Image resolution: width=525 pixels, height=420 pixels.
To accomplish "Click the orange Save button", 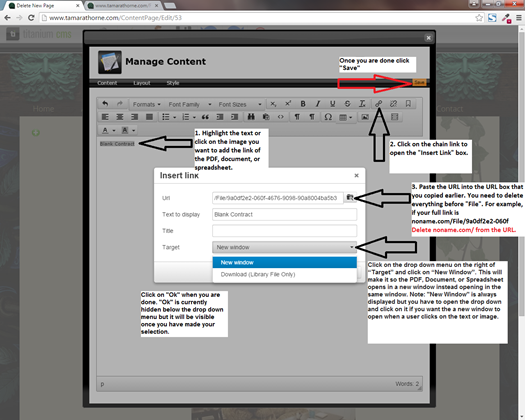I will (x=419, y=82).
